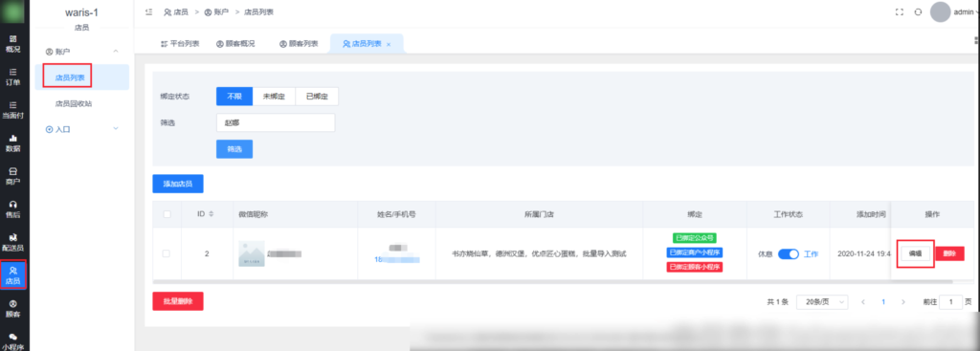This screenshot has width=980, height=351.
Task: Click the waris-1 title text
Action: (x=82, y=12)
